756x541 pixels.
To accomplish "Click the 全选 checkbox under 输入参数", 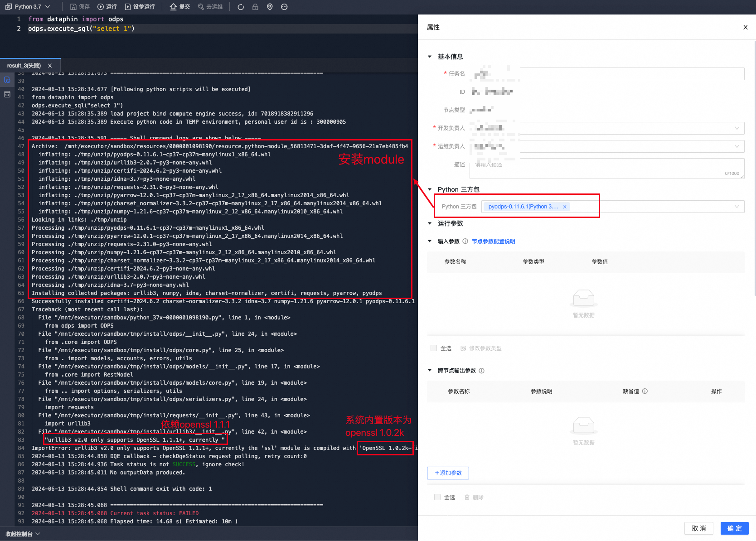I will point(434,348).
